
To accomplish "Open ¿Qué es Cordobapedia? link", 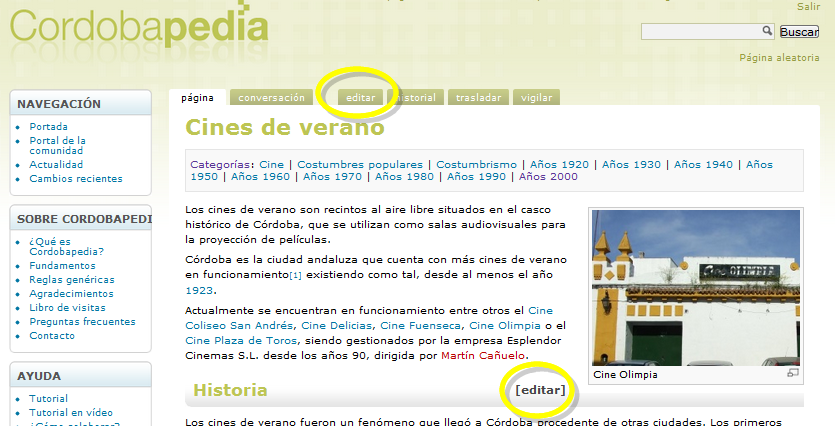I will pyautogui.click(x=67, y=247).
